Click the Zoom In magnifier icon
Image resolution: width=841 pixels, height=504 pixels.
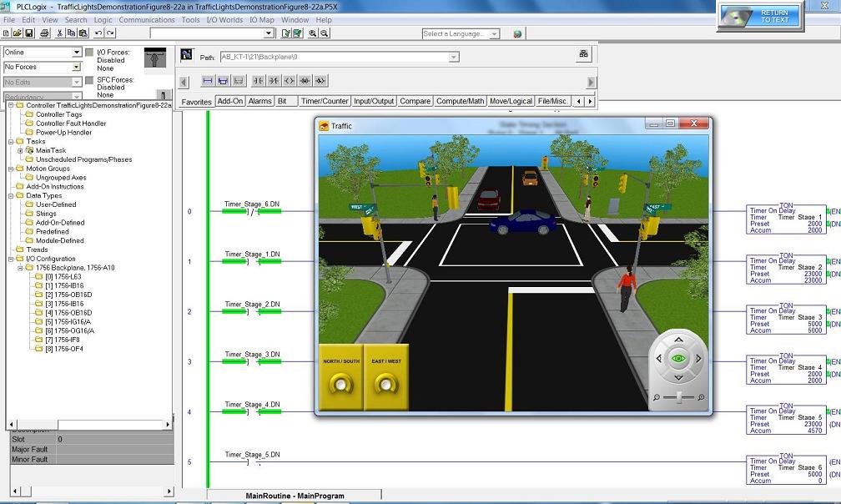tap(313, 33)
